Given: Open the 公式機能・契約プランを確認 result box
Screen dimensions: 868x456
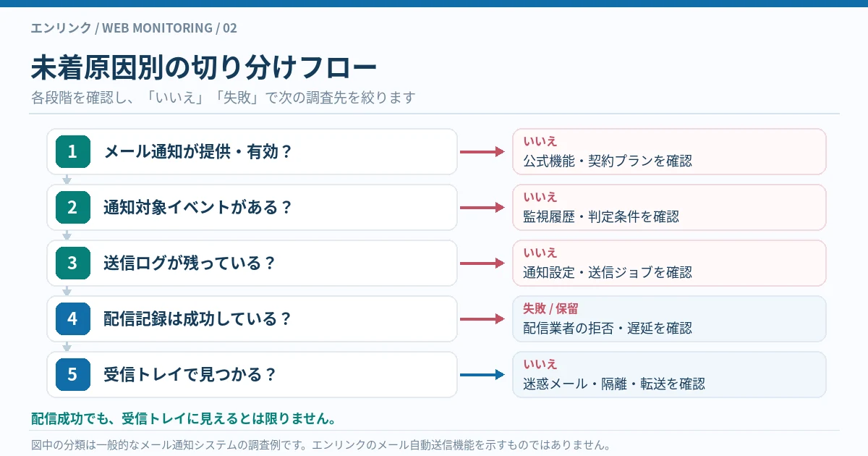Looking at the screenshot, I should [670, 151].
